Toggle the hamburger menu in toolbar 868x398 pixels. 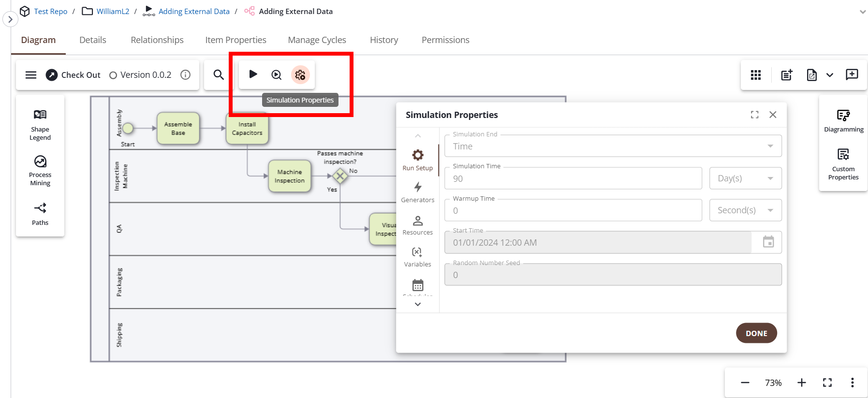click(x=31, y=75)
